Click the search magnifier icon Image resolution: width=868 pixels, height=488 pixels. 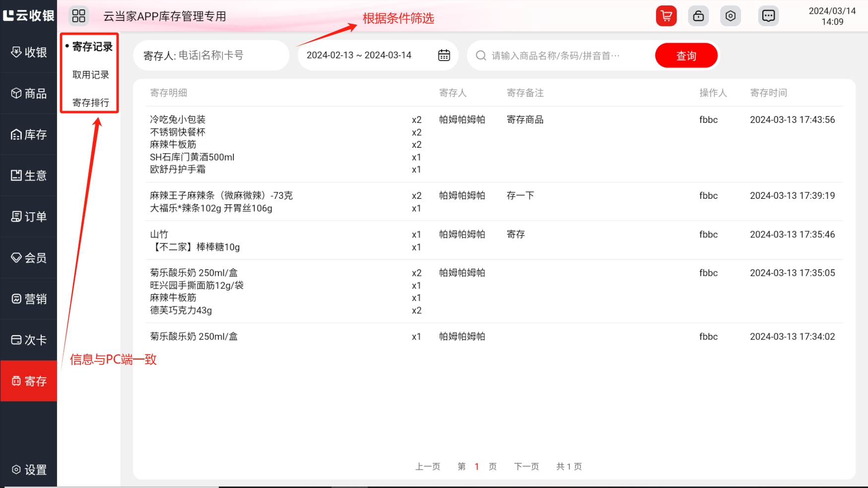coord(480,56)
